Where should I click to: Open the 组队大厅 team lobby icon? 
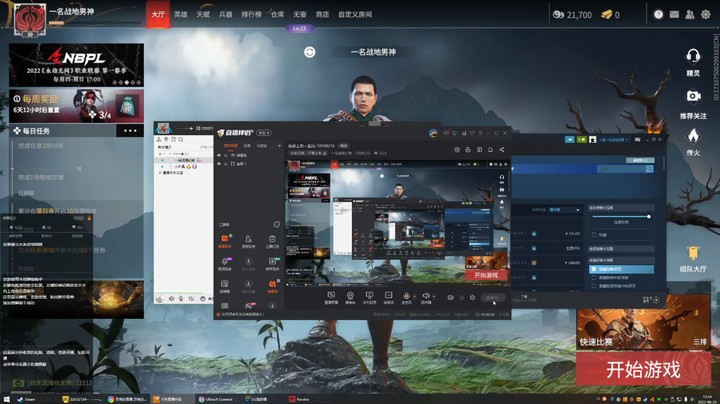693,253
